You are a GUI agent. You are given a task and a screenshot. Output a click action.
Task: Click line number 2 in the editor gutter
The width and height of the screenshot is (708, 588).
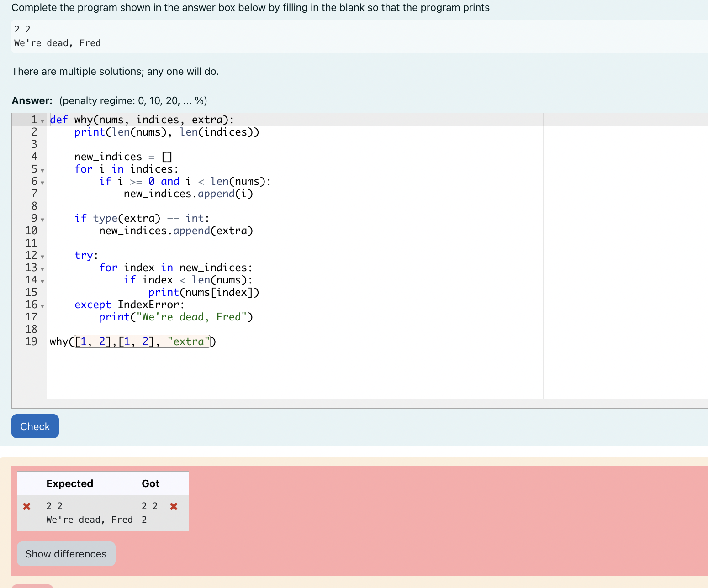pyautogui.click(x=34, y=132)
